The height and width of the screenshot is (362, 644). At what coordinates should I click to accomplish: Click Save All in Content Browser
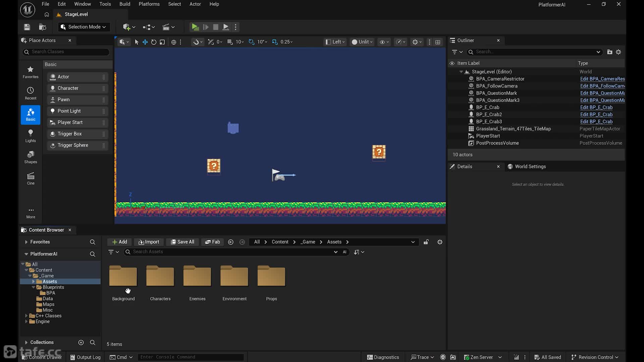182,242
